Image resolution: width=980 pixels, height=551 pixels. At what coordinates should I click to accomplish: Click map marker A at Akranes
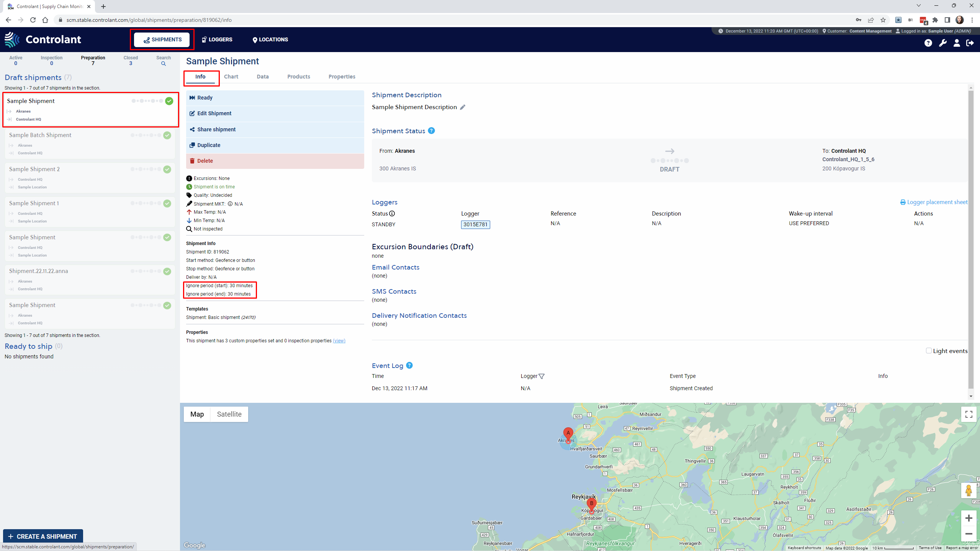(568, 435)
